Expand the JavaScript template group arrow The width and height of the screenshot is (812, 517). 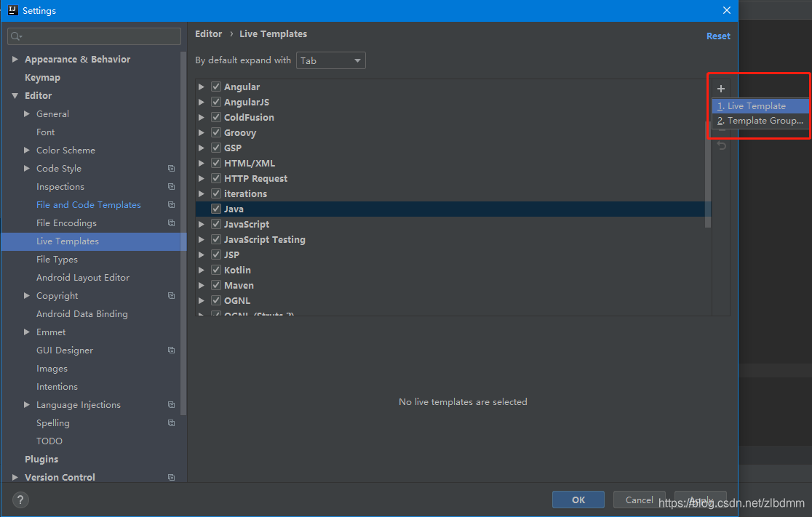(202, 224)
